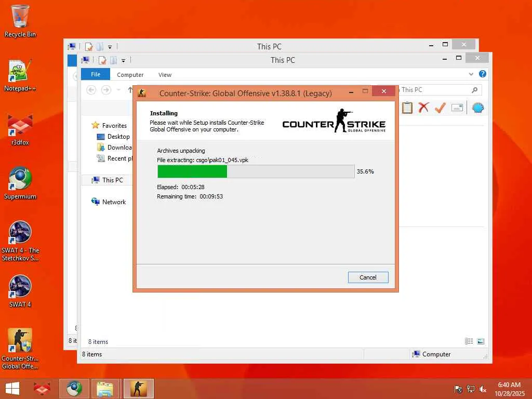532x399 pixels.
Task: Open back window Quick Access Toolbar dropdown
Action: [110, 47]
